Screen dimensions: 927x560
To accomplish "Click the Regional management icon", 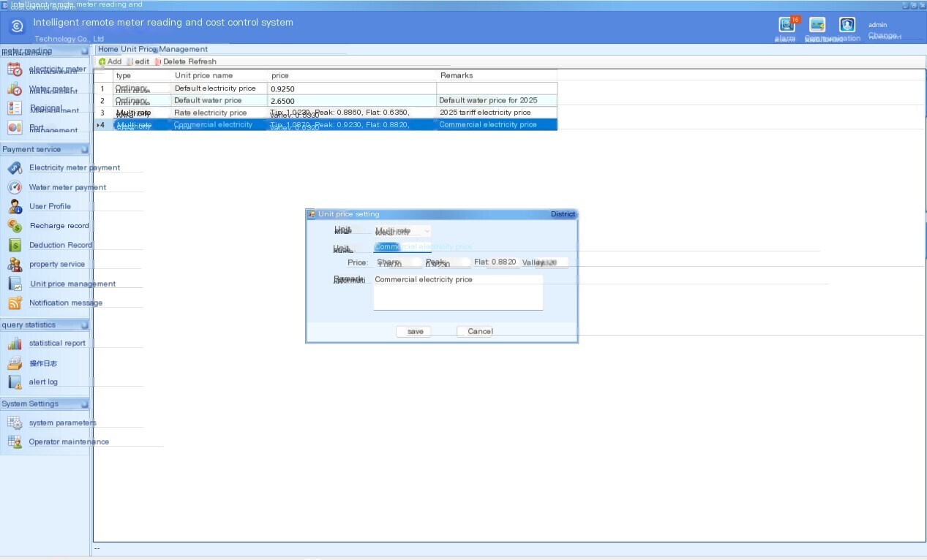I will point(15,108).
